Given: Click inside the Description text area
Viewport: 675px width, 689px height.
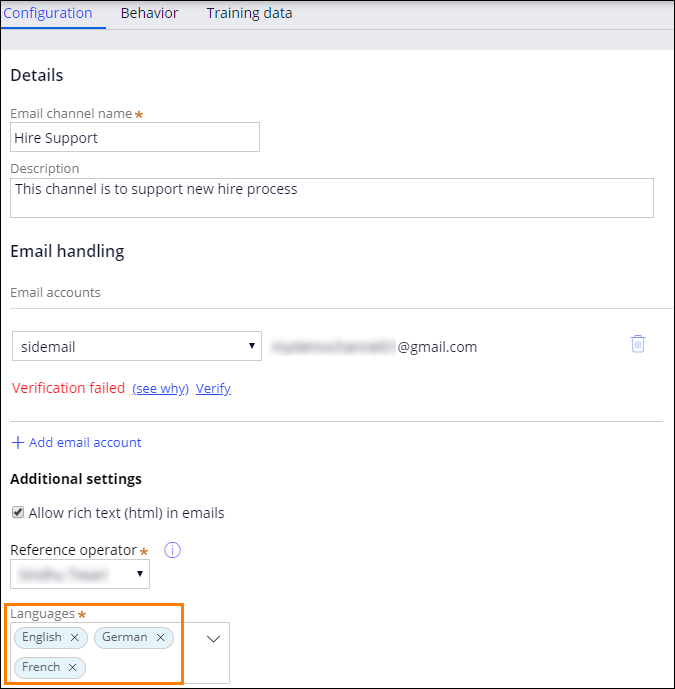Looking at the screenshot, I should point(331,197).
